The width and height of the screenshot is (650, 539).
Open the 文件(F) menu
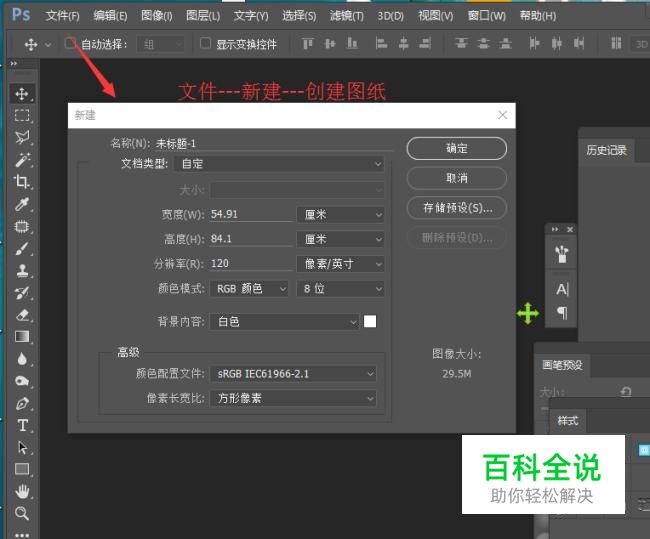[x=63, y=16]
